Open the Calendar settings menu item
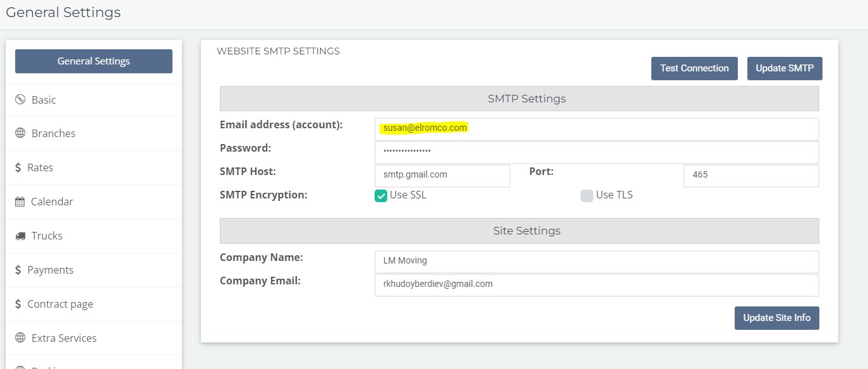The image size is (868, 369). pos(93,202)
